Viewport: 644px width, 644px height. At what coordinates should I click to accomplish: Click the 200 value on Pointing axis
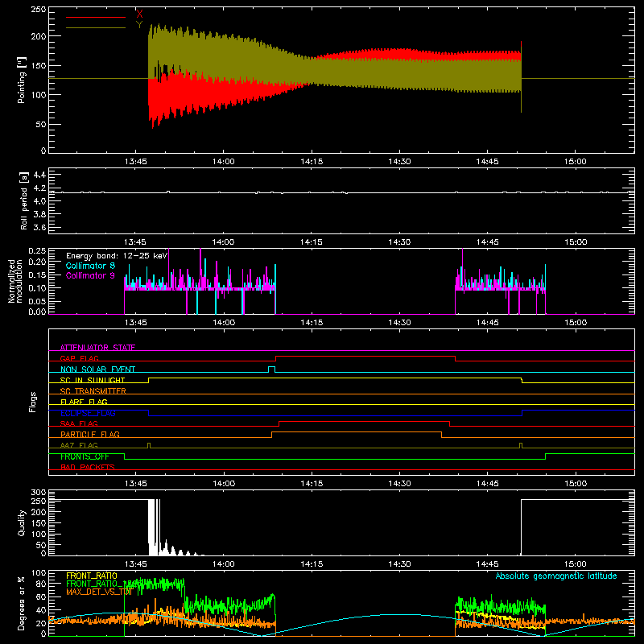38,36
